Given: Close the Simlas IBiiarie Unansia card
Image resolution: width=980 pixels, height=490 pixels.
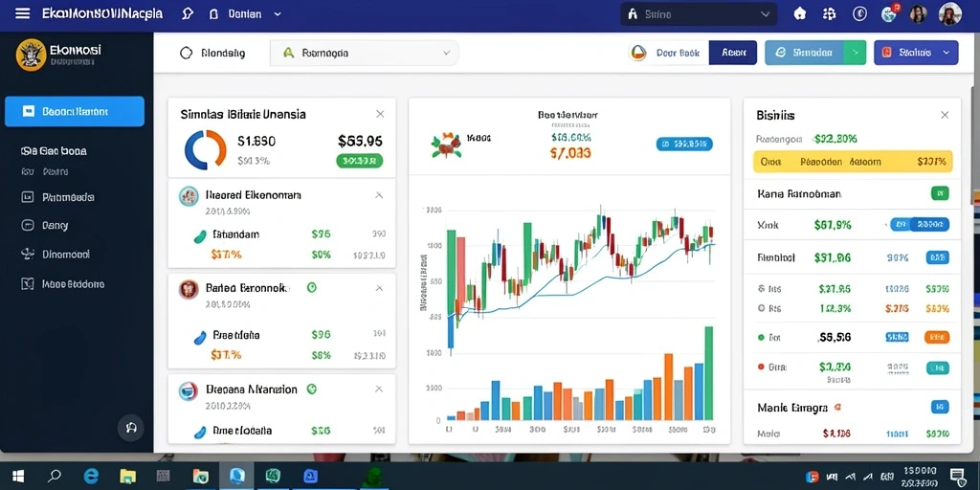Looking at the screenshot, I should [x=380, y=115].
